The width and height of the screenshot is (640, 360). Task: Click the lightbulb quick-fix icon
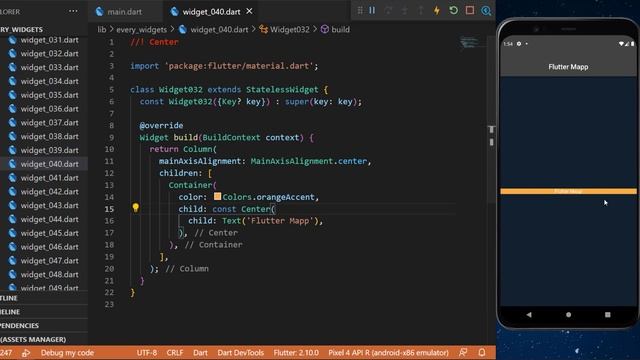pyautogui.click(x=136, y=208)
